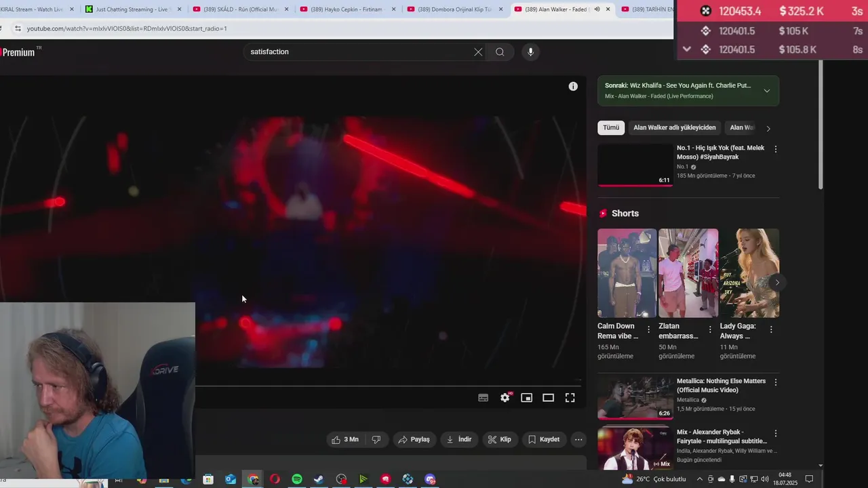Open options for No.1 Hiç Işık Yok video
868x488 pixels.
click(776, 149)
